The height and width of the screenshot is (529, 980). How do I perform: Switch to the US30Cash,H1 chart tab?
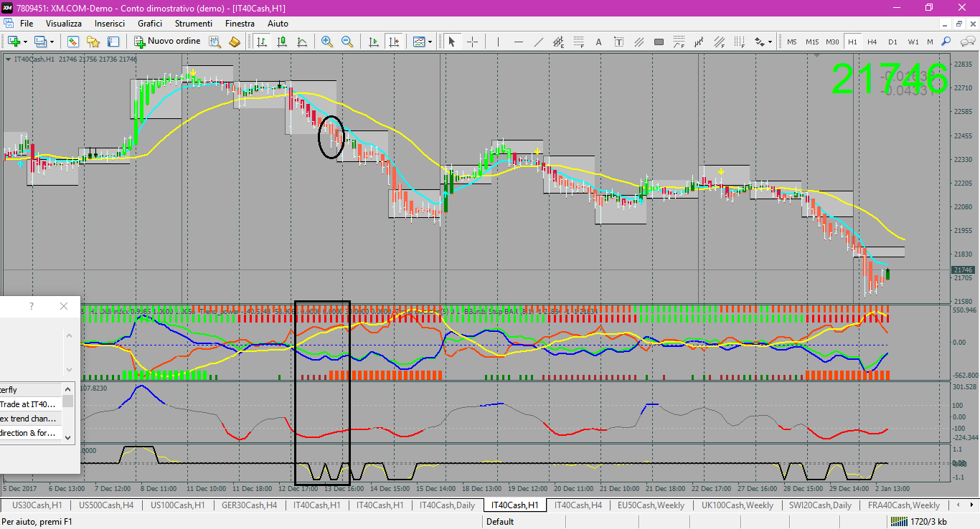tap(37, 505)
